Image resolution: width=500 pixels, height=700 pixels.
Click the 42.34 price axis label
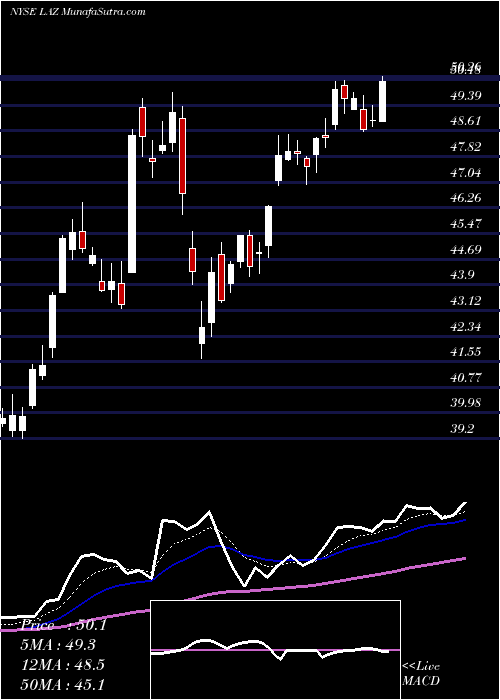466,326
